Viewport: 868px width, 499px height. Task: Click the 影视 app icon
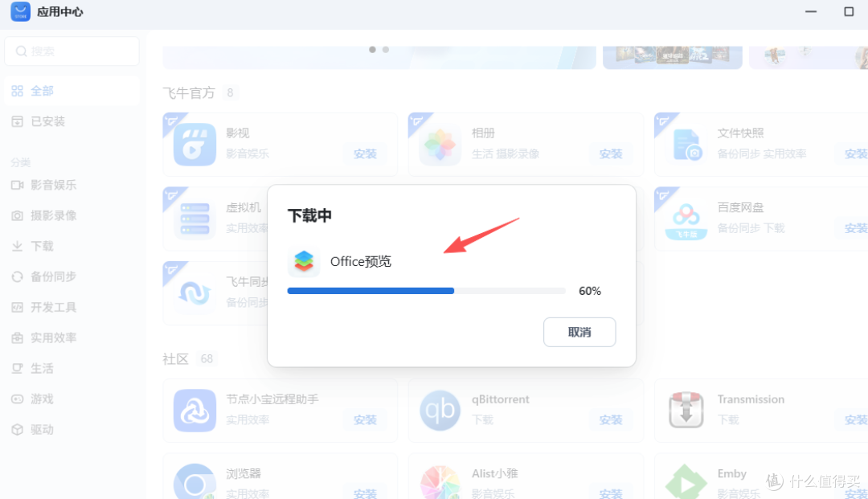tap(194, 145)
